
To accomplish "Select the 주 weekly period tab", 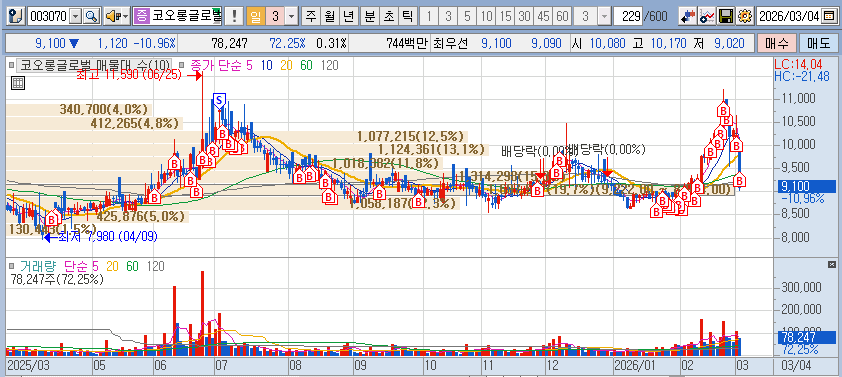I will click(310, 17).
